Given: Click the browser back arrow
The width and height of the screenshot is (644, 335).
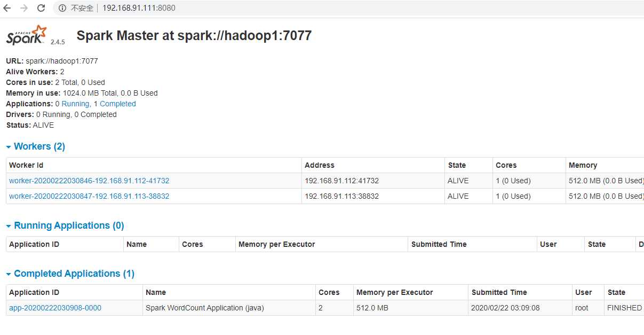Looking at the screenshot, I should (x=7, y=8).
